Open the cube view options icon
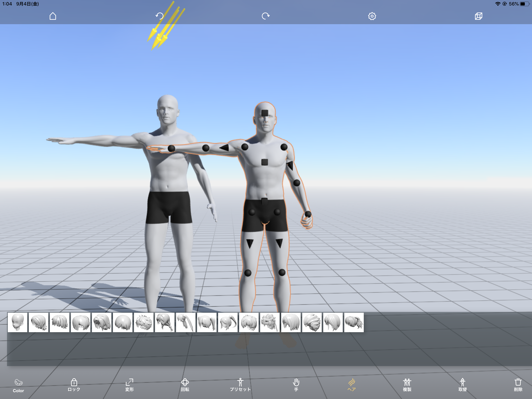This screenshot has height=399, width=532. click(478, 16)
